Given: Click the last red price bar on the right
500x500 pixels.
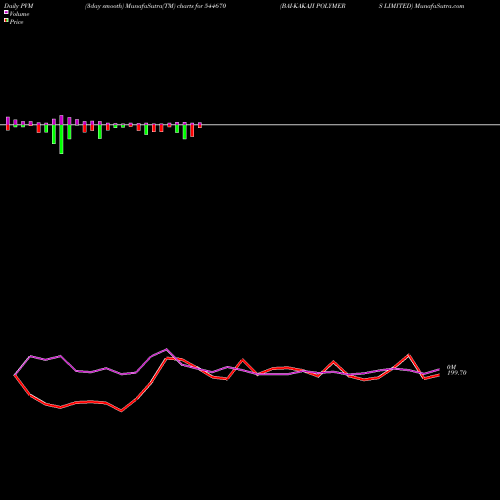Looking at the screenshot, I should point(200,126).
